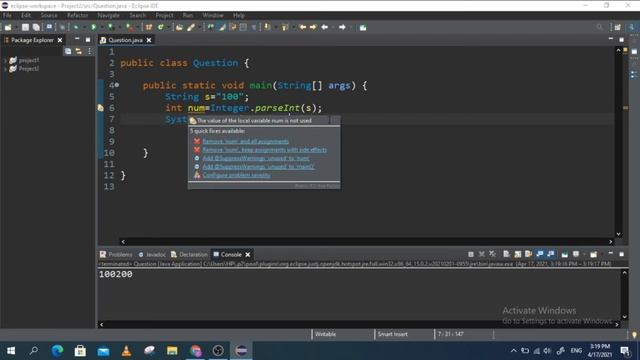Click the Back navigation arrow in toolbar
Image resolution: width=640 pixels, height=360 pixels.
pos(325,27)
